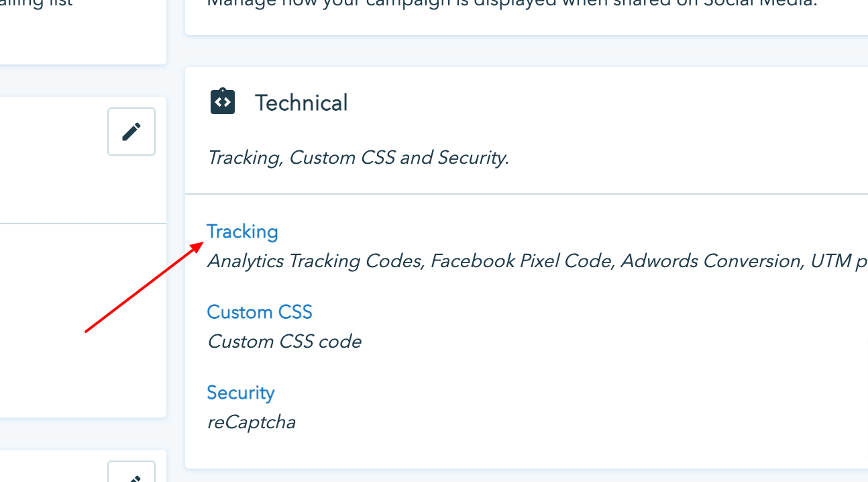Click the pencil edit button
Image resolution: width=868 pixels, height=482 pixels.
point(131,132)
